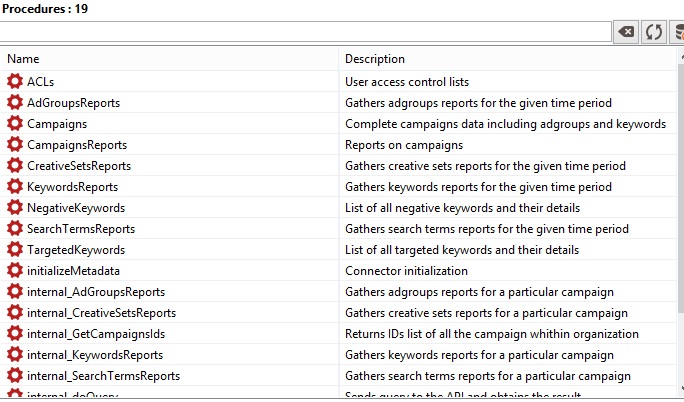Select the NegativeKeywords procedure

click(76, 208)
